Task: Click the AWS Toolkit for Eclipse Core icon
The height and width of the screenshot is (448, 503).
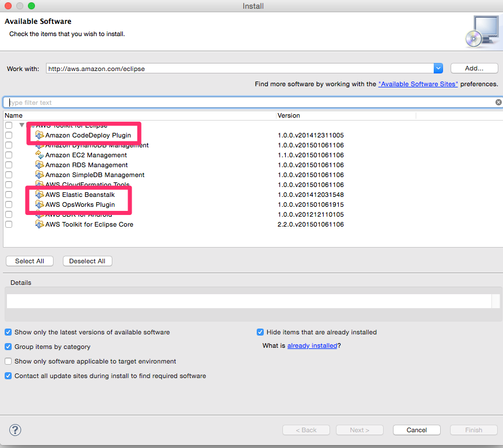Action: 40,224
